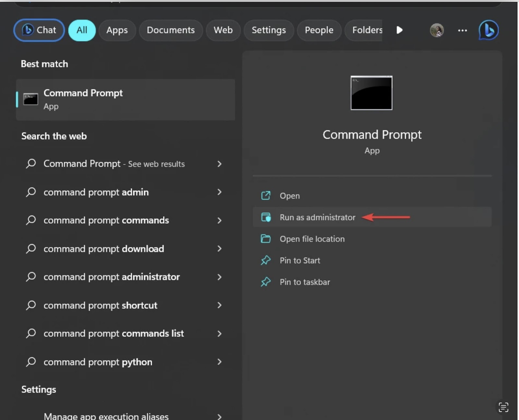Select 'command prompt commands list' suggestion text

coord(114,333)
